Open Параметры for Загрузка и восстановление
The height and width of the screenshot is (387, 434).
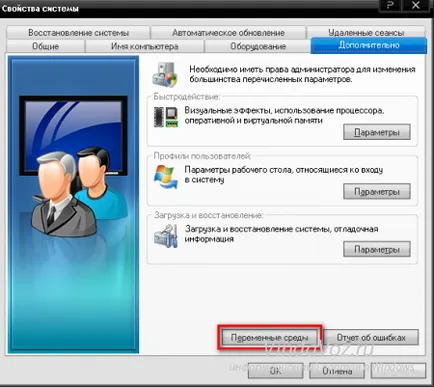tap(377, 249)
